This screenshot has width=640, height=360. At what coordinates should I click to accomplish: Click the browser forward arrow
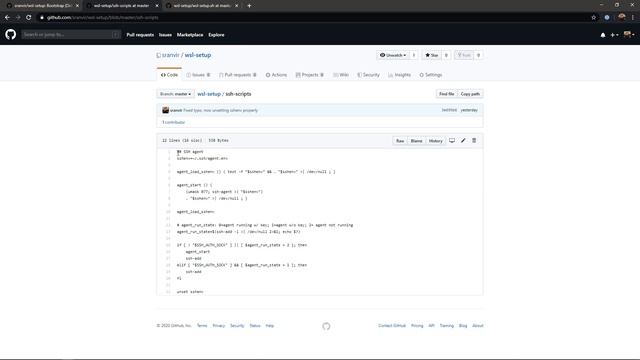tap(18, 18)
